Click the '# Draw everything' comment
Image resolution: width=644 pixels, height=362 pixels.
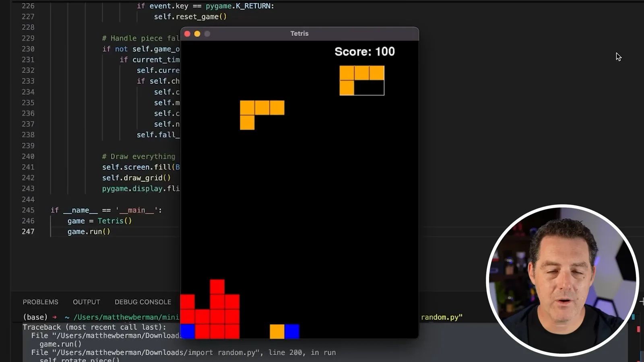pyautogui.click(x=138, y=156)
